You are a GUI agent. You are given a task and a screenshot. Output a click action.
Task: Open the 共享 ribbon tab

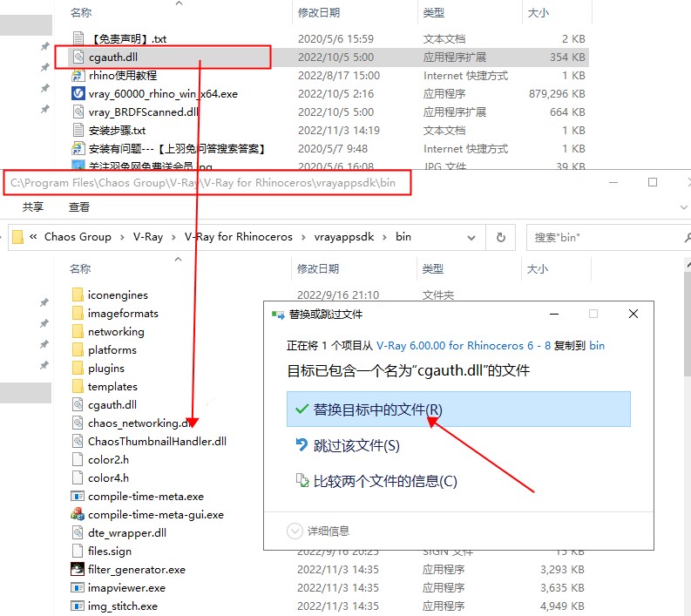click(x=33, y=207)
